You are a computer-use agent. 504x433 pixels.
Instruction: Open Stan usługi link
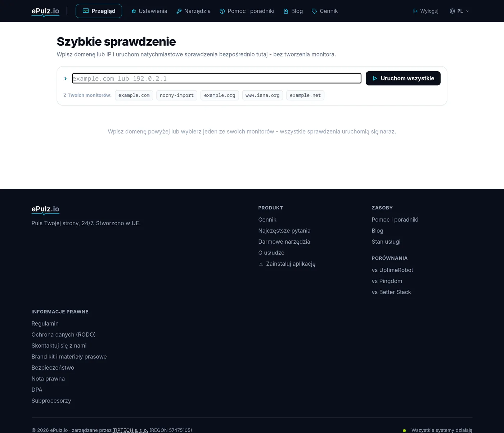(x=386, y=242)
